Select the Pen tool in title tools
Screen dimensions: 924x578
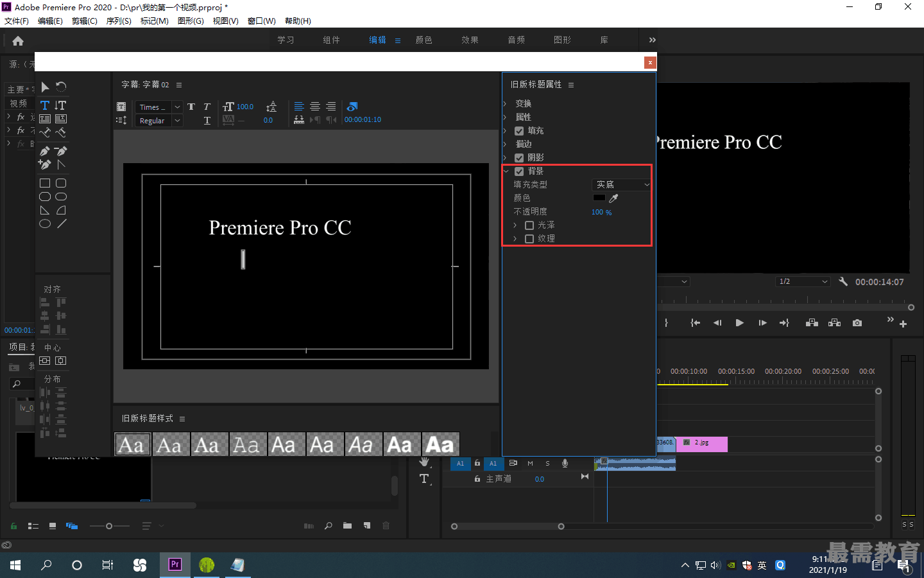[45, 151]
